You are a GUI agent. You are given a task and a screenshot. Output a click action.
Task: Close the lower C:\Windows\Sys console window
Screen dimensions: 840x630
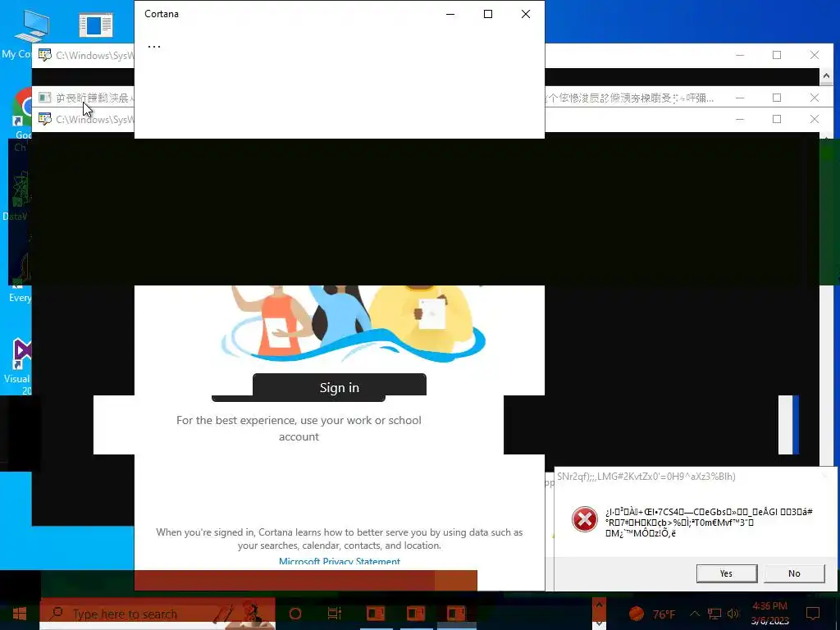pyautogui.click(x=815, y=119)
